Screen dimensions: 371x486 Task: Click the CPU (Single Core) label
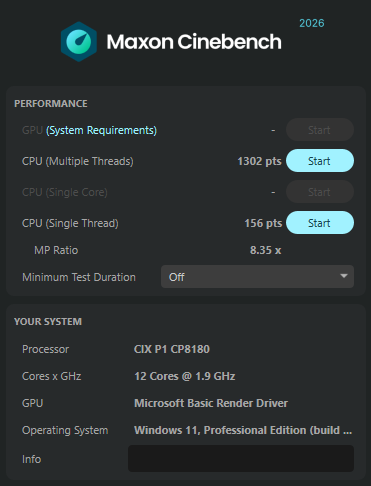click(x=65, y=192)
